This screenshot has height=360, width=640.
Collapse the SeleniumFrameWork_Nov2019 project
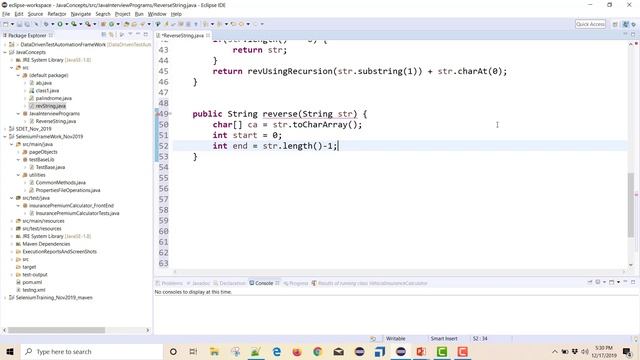point(5,136)
